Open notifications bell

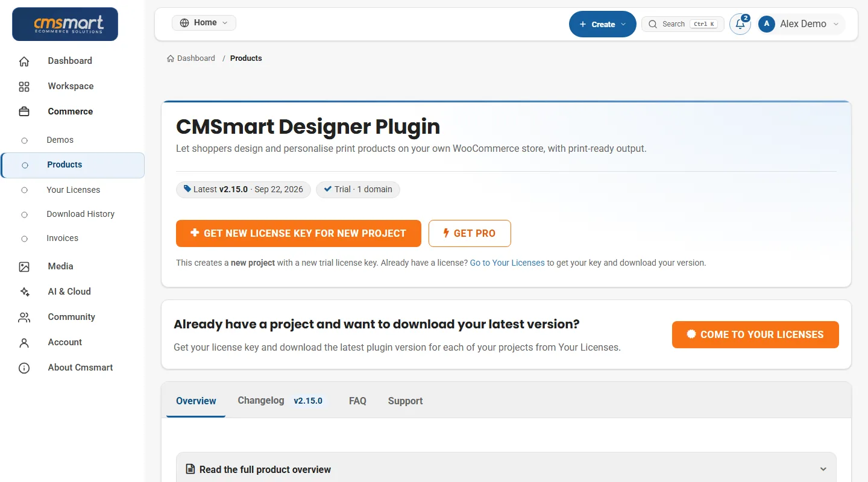(x=740, y=24)
